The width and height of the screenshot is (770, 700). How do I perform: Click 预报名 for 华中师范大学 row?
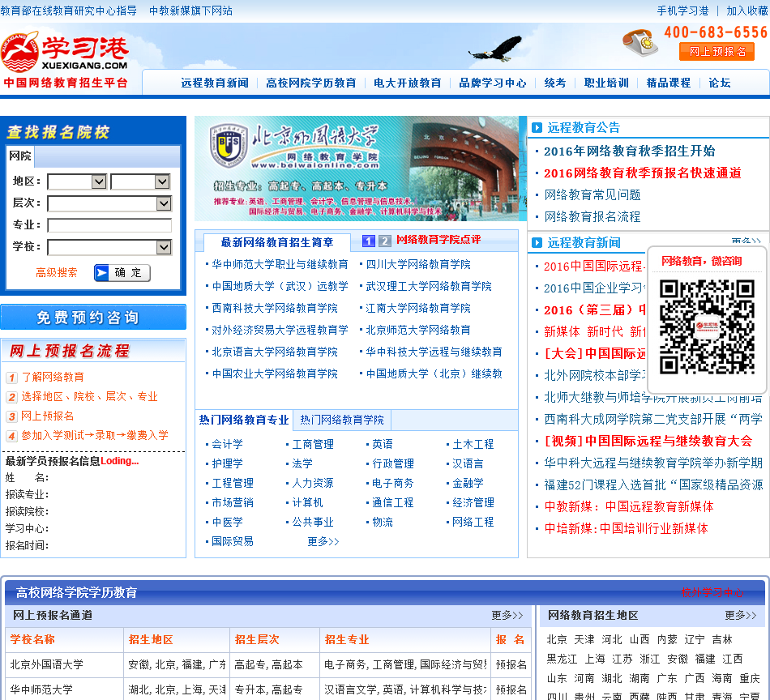click(x=511, y=689)
